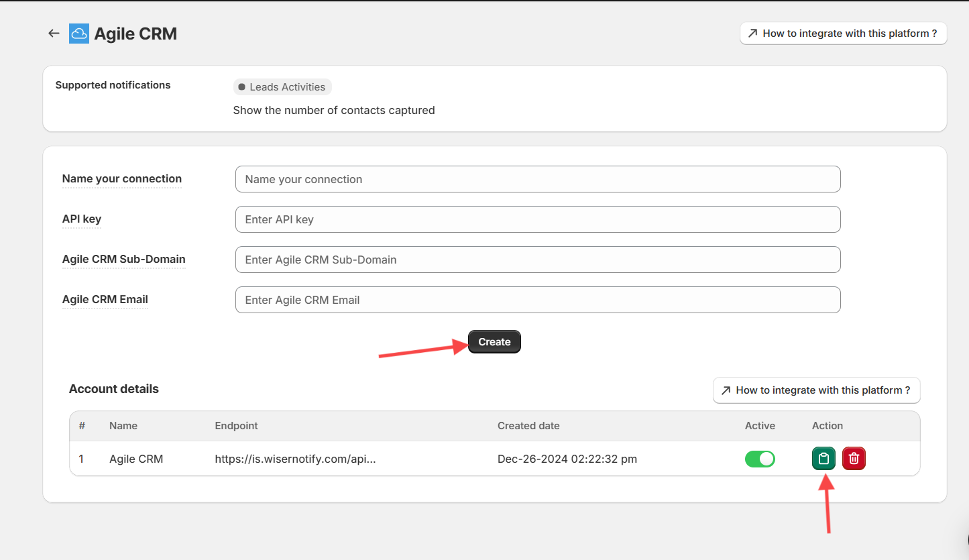This screenshot has width=969, height=560.
Task: Click the 'Agile CRM Sub-Domain' label
Action: coord(124,260)
